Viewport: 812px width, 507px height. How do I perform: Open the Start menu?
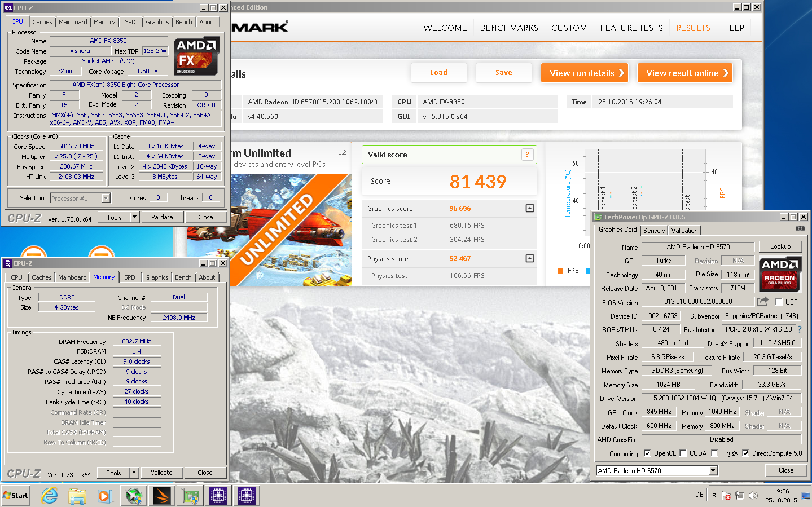(16, 495)
